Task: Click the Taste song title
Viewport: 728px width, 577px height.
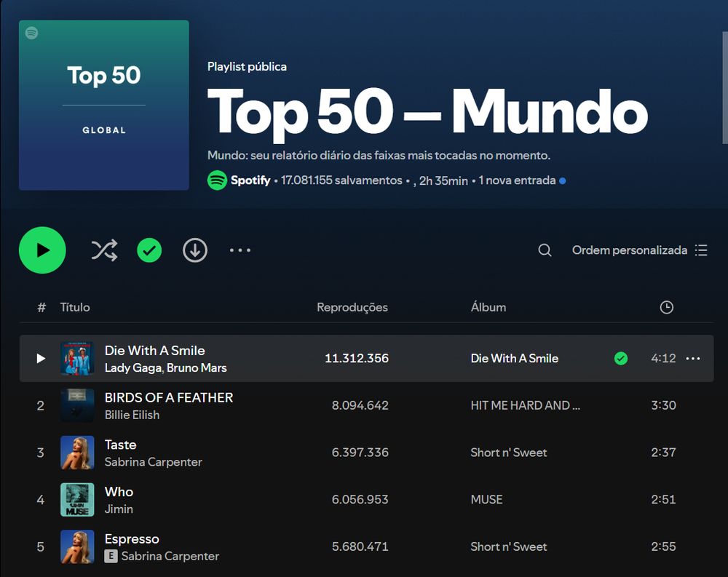Action: (120, 445)
